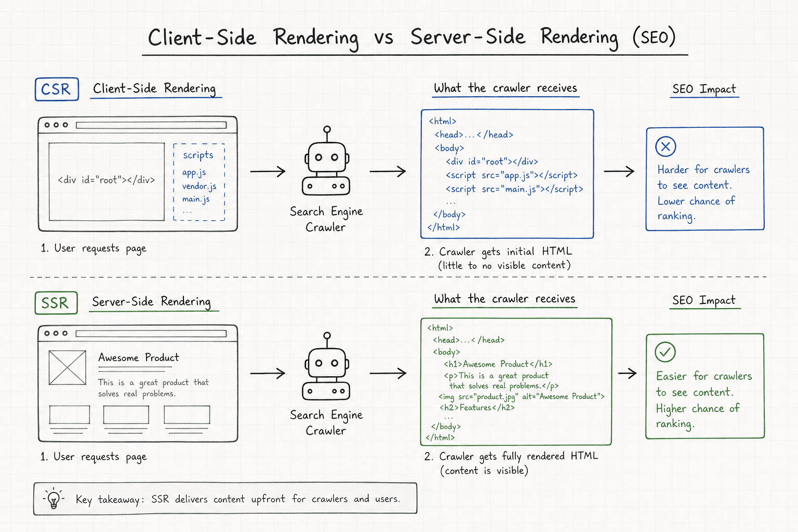Click This is a great product text in the SSR browser mockup
Viewport: 798px width, 532px height.
[153, 388]
